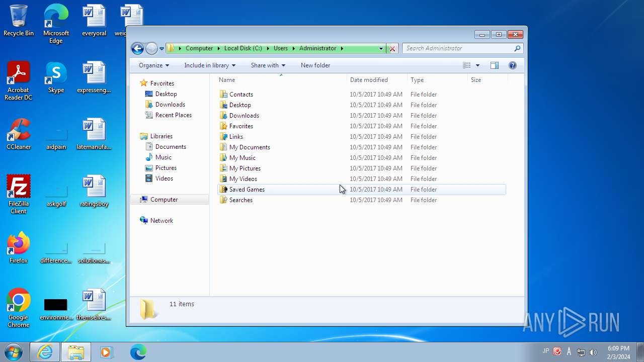Screen dimensions: 644x362
Task: Click the magnifier search icon
Action: (517, 48)
